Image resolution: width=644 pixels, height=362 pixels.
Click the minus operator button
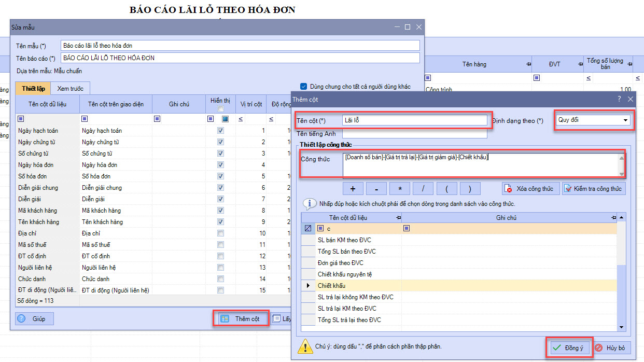click(377, 188)
